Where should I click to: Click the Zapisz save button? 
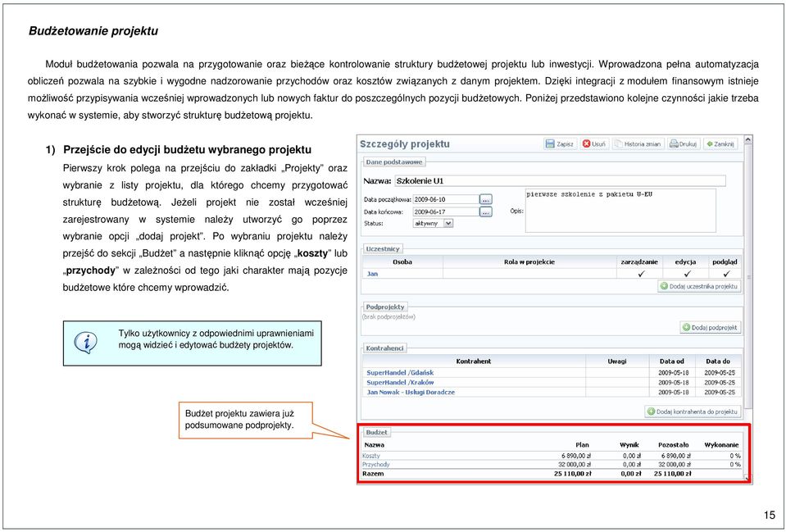pos(560,144)
